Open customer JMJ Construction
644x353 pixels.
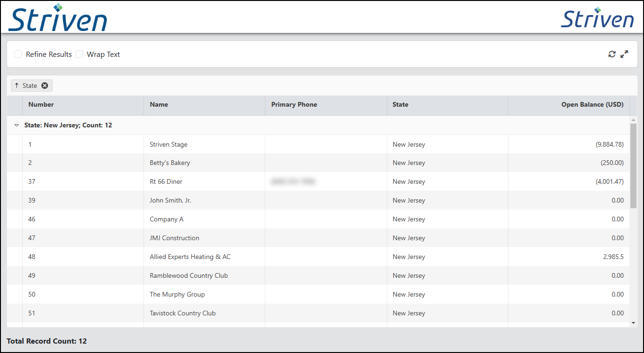175,238
